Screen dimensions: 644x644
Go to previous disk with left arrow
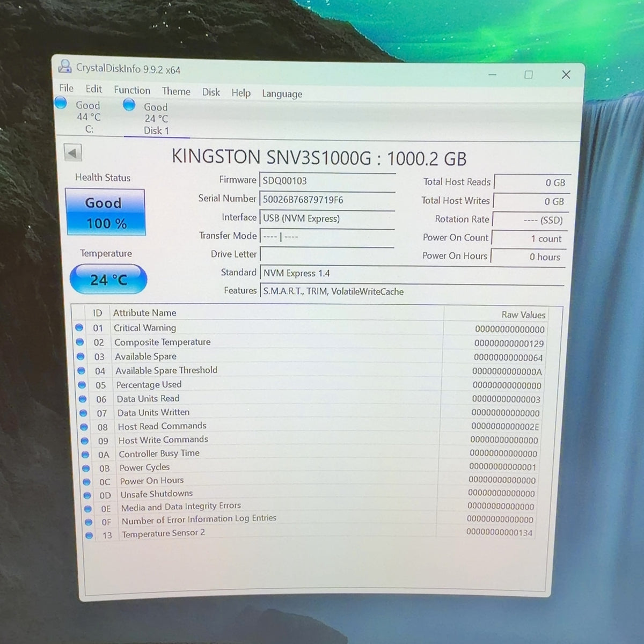pos(72,153)
